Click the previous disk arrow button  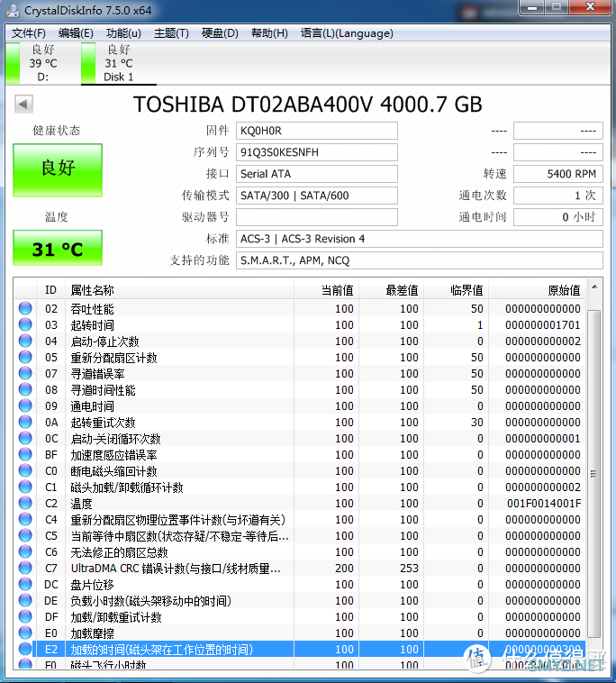point(23,105)
